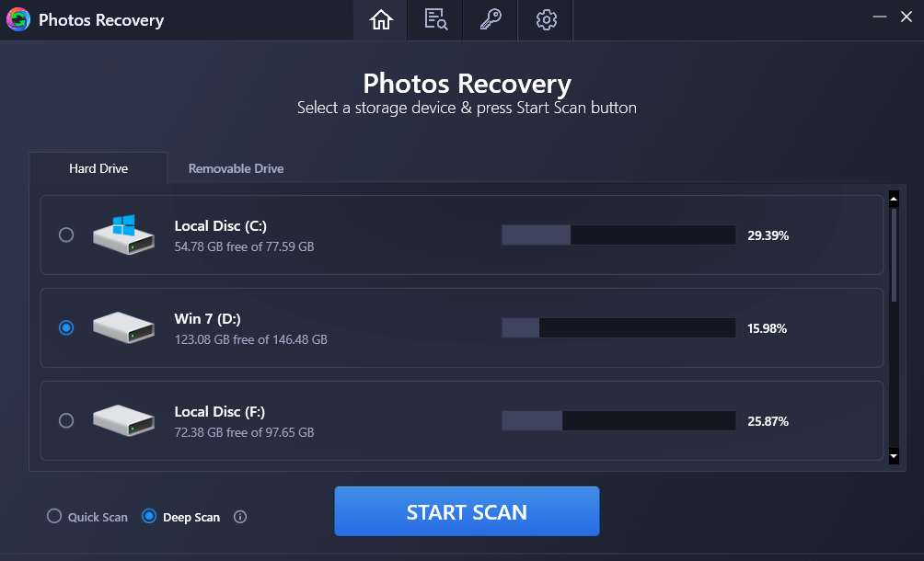The width and height of the screenshot is (924, 561).
Task: Click the Home icon in the toolbar
Action: (x=380, y=19)
